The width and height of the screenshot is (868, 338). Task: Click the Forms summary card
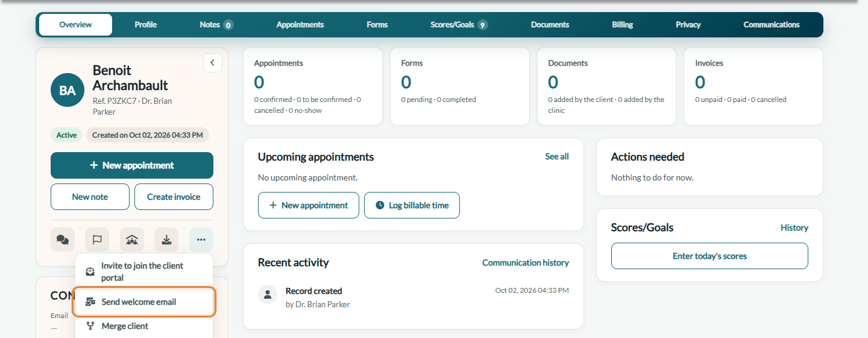tap(460, 86)
